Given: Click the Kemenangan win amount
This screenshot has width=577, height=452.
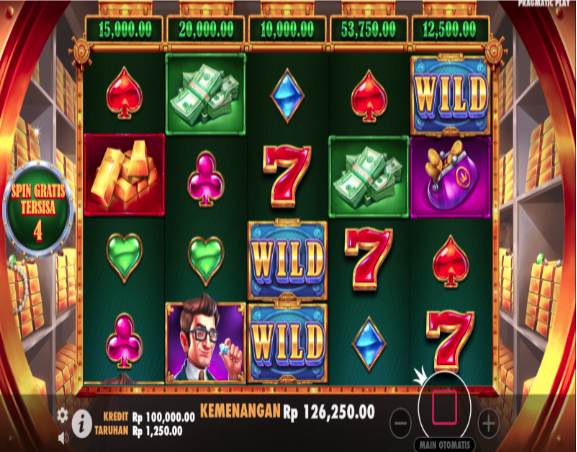Looking at the screenshot, I should point(339,412).
